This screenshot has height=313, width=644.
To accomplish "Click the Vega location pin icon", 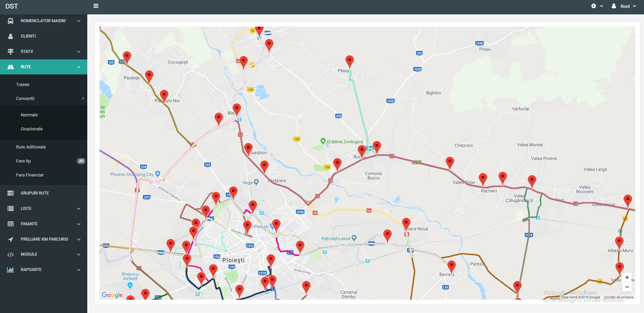I will [x=256, y=182].
